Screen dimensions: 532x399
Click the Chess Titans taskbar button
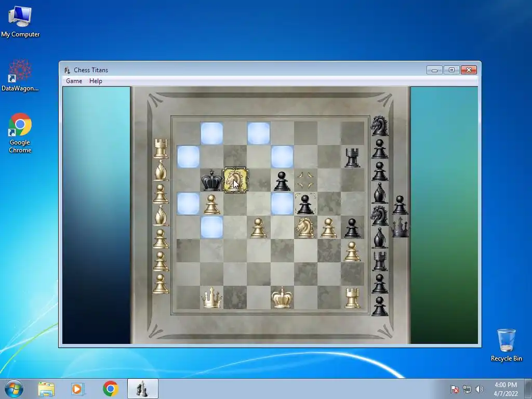(x=142, y=389)
